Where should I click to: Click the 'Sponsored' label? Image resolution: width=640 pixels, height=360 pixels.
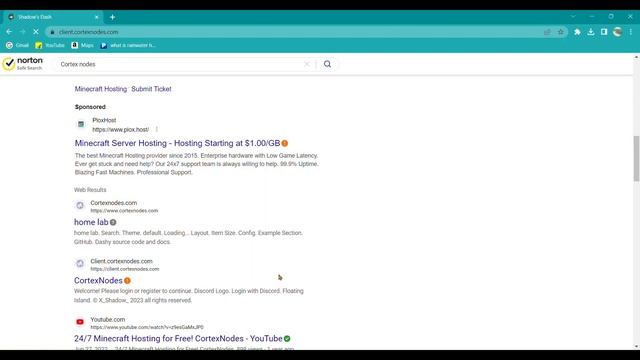click(x=90, y=107)
